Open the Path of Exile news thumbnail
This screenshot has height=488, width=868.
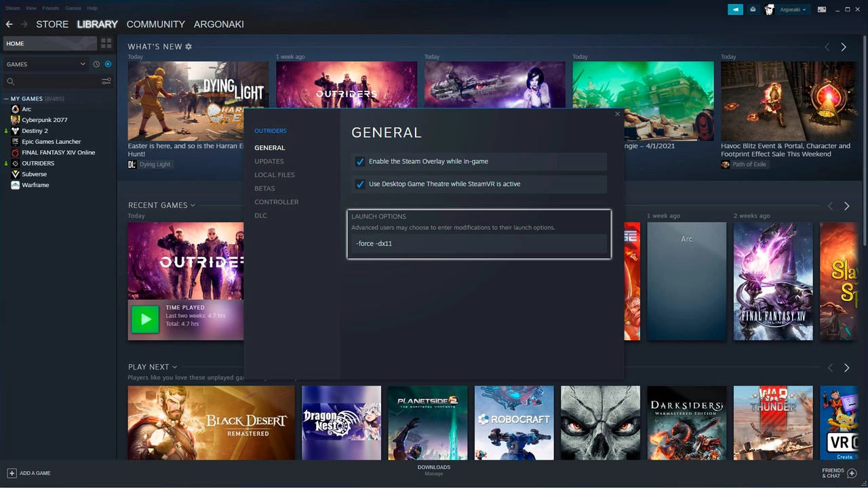click(x=788, y=101)
